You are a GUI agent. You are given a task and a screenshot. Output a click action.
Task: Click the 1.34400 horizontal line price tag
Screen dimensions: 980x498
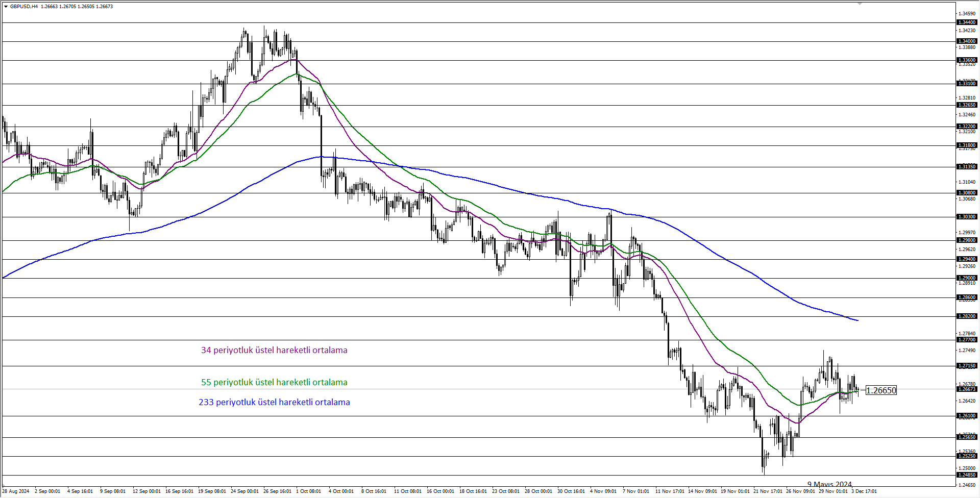pyautogui.click(x=967, y=22)
